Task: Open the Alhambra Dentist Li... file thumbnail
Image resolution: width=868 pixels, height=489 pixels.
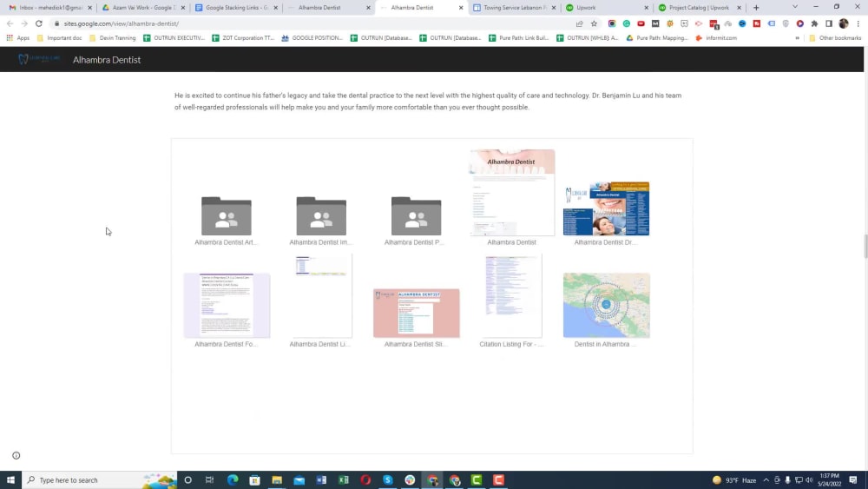Action: [x=322, y=295]
